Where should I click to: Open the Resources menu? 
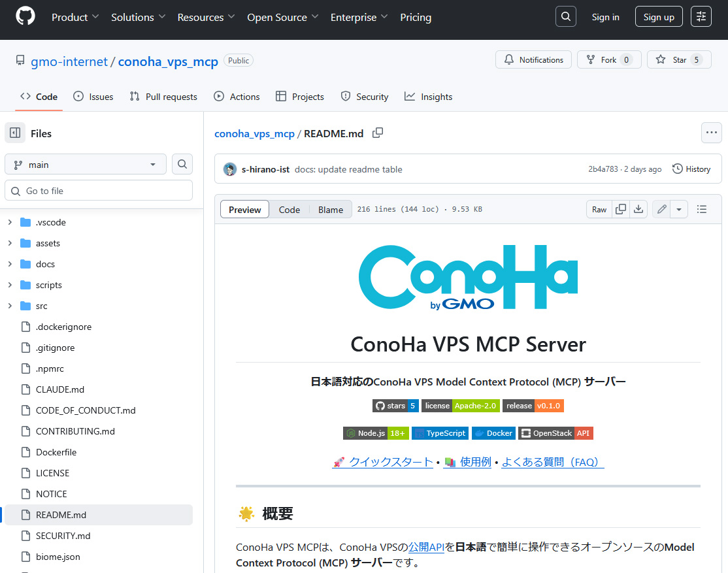point(206,17)
